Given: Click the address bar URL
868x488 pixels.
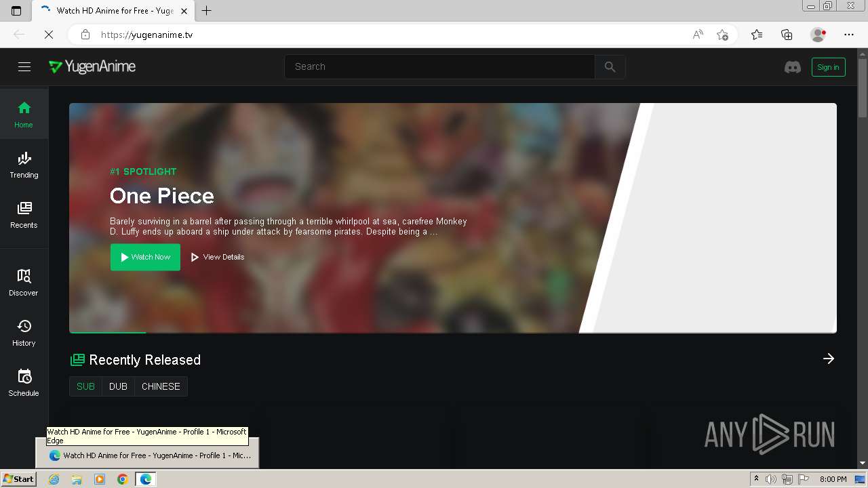Looking at the screenshot, I should [146, 35].
